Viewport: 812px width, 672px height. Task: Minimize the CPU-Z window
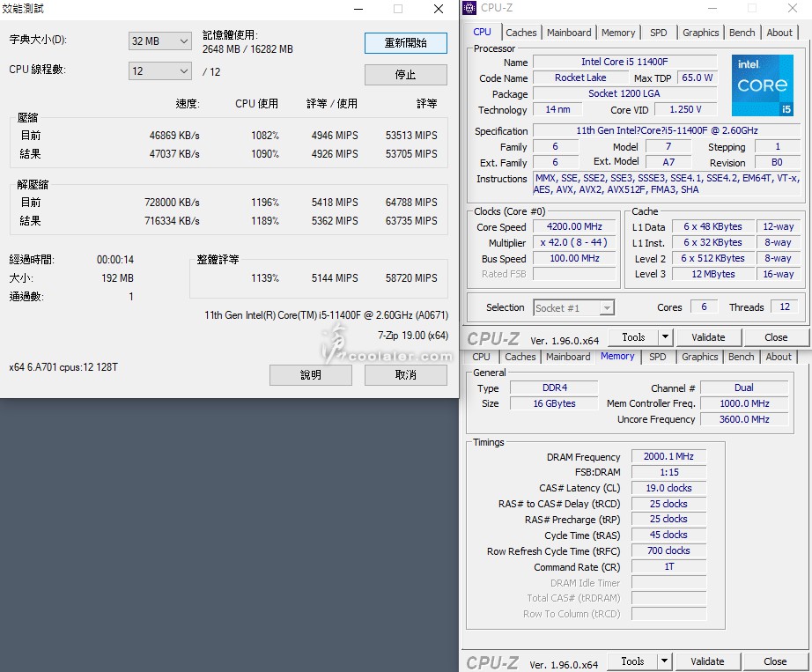click(x=712, y=8)
